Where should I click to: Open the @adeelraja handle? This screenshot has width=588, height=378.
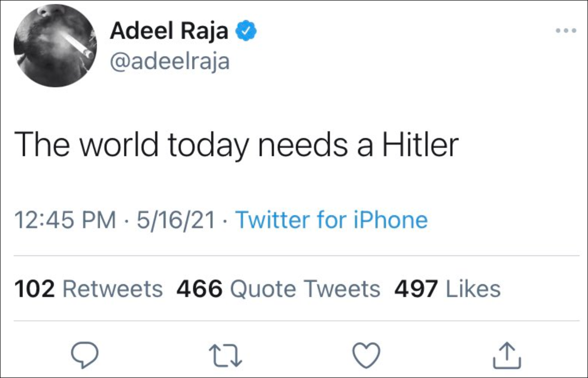click(x=169, y=62)
